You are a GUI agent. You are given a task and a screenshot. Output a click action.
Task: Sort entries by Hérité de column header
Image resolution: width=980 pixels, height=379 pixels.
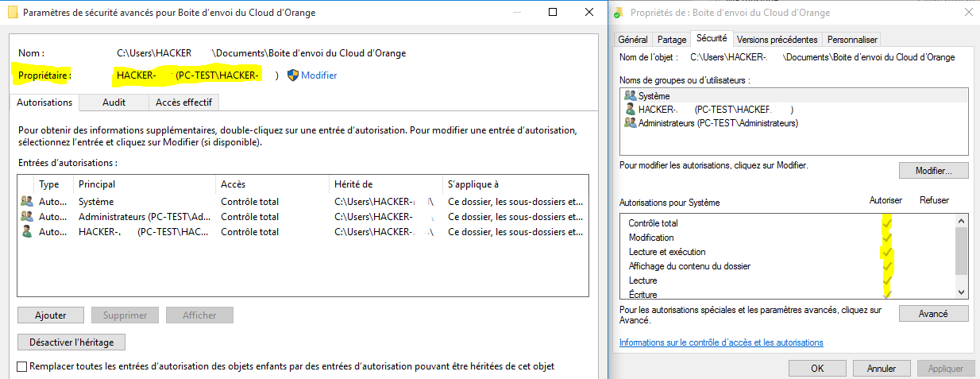(387, 184)
